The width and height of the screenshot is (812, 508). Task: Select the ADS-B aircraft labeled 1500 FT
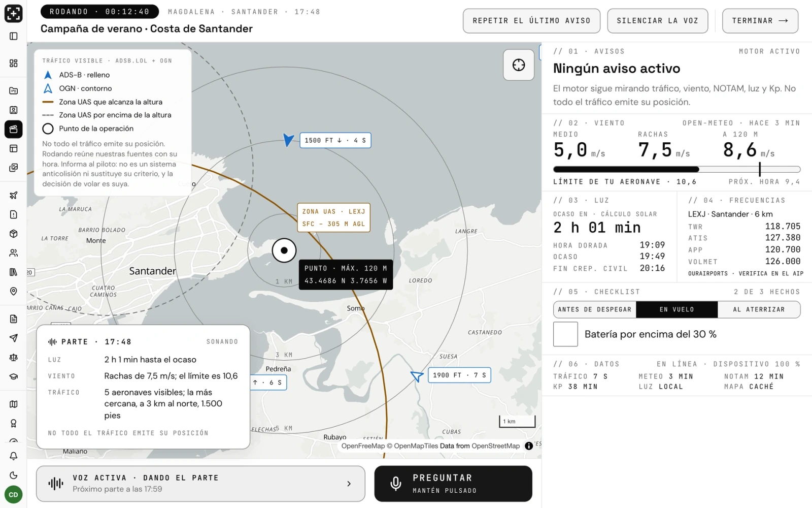(288, 140)
